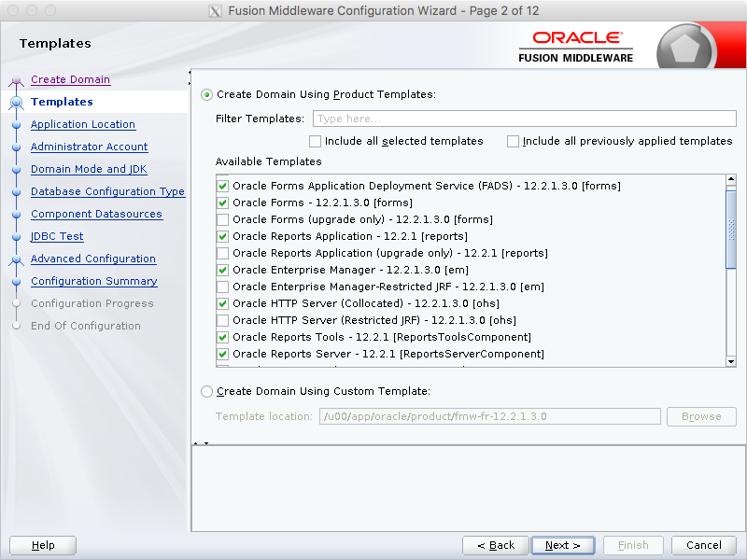
Task: Uncheck the Oracle Reports Application 12.2.1 template
Action: click(x=221, y=236)
